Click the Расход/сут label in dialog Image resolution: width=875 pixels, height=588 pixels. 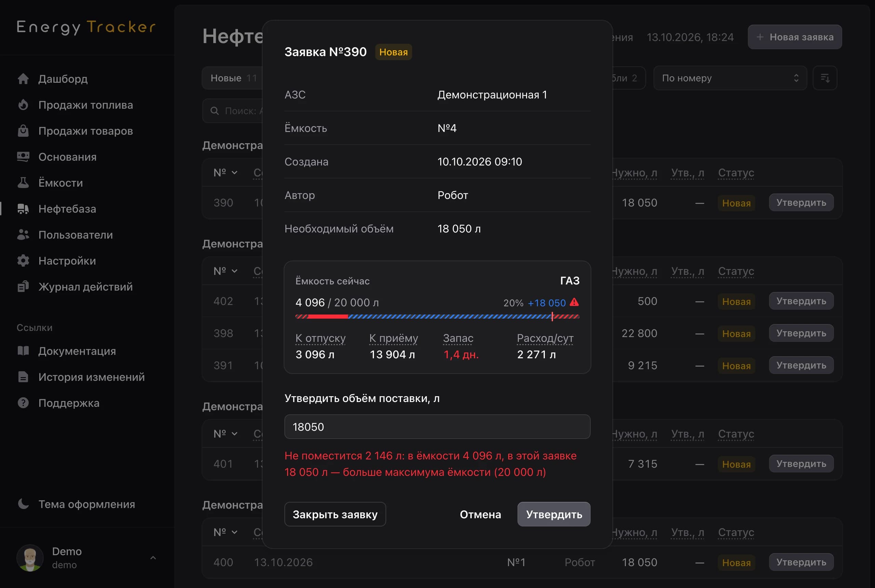tap(545, 338)
